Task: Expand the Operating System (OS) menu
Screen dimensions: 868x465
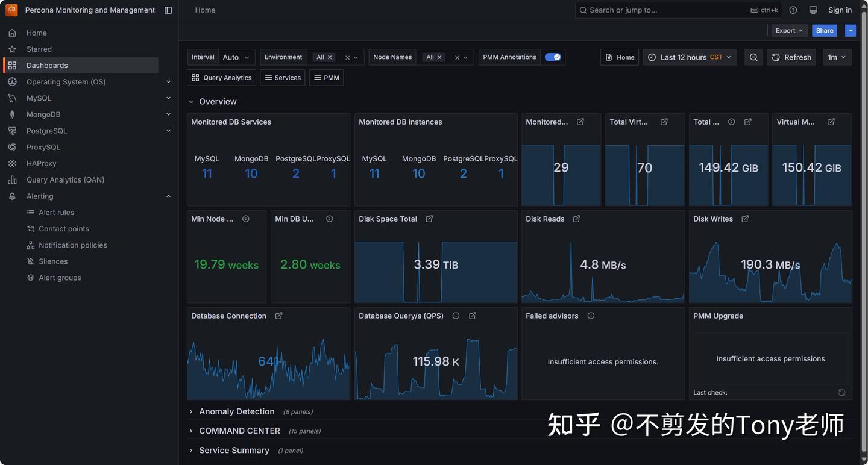Action: [x=168, y=82]
